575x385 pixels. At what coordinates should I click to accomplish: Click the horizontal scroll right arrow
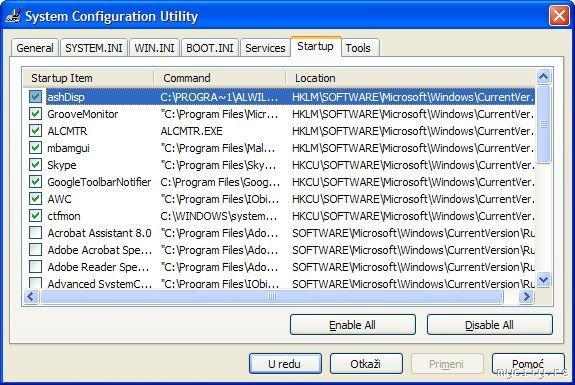[x=526, y=296]
